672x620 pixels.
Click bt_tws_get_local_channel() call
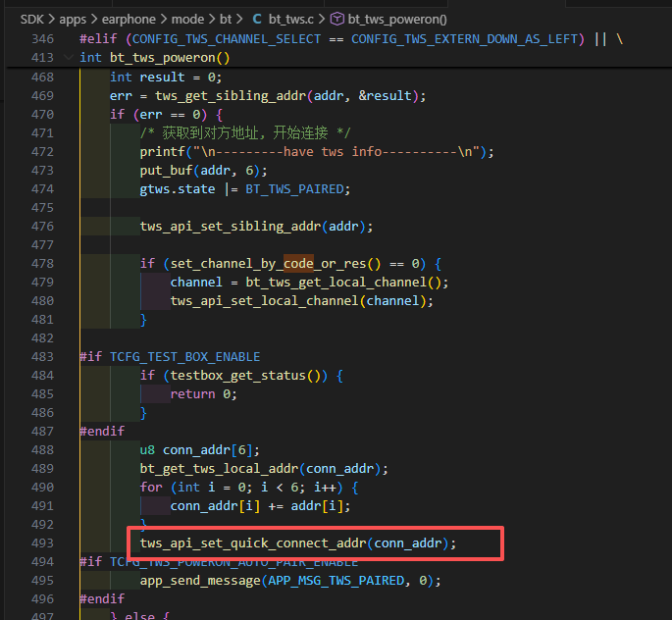[x=343, y=282]
